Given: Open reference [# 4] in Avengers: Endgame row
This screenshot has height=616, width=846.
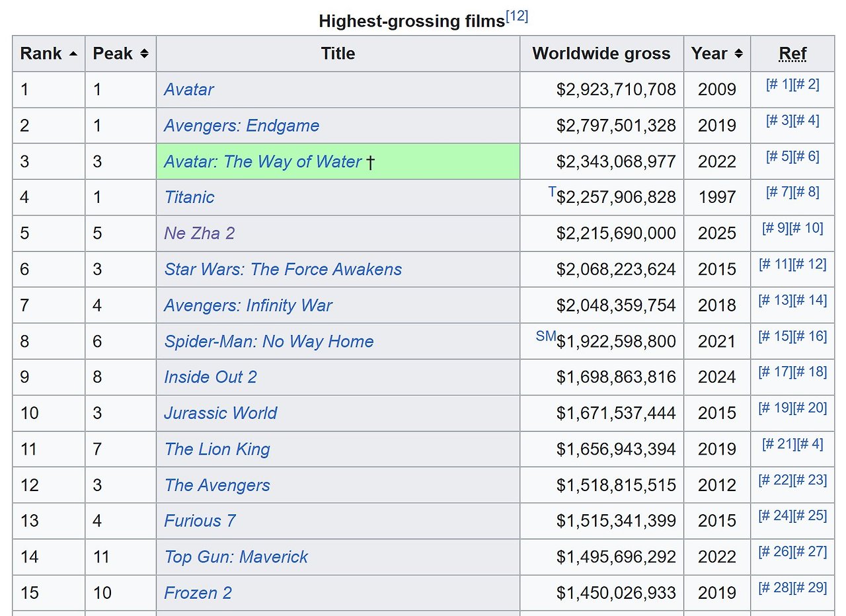Looking at the screenshot, I should point(806,120).
